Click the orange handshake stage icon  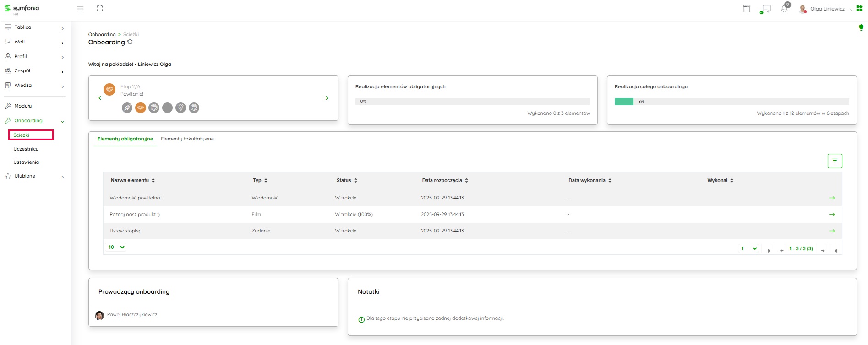[x=141, y=108]
